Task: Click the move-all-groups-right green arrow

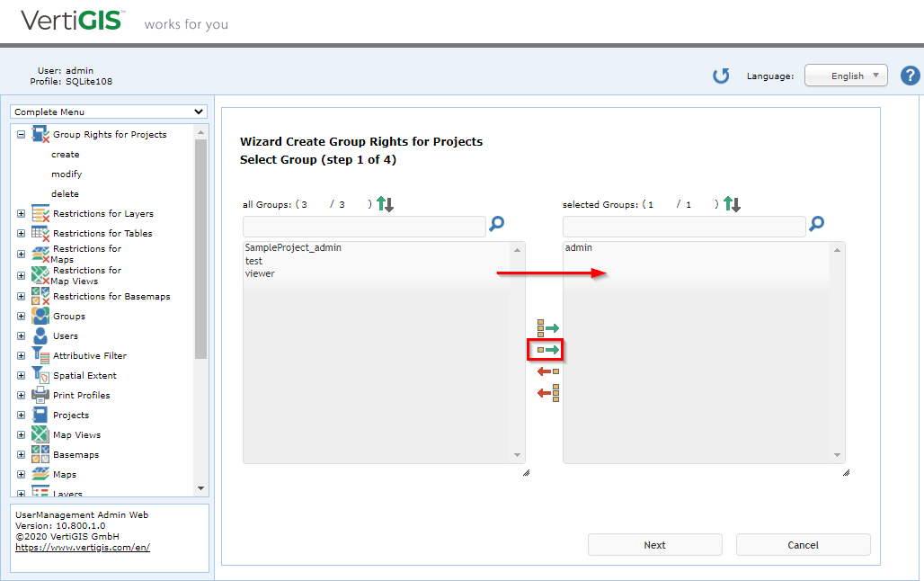Action: click(x=546, y=327)
